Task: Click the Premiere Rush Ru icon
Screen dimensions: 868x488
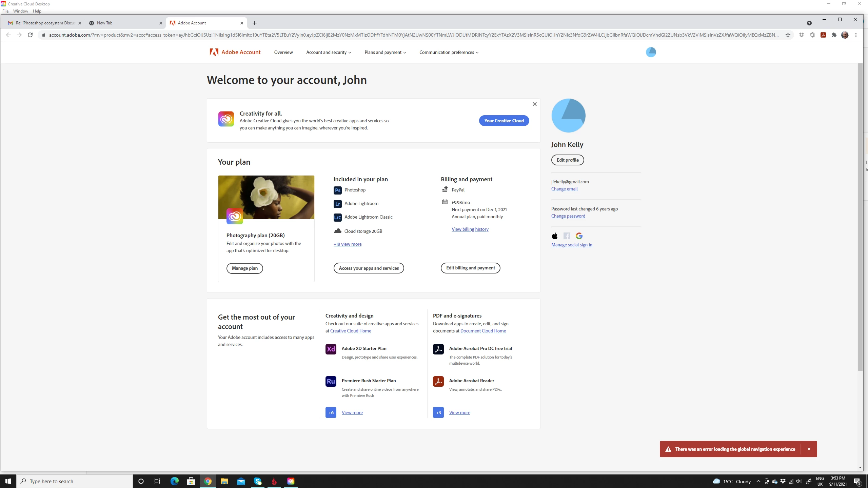Action: coord(331,381)
